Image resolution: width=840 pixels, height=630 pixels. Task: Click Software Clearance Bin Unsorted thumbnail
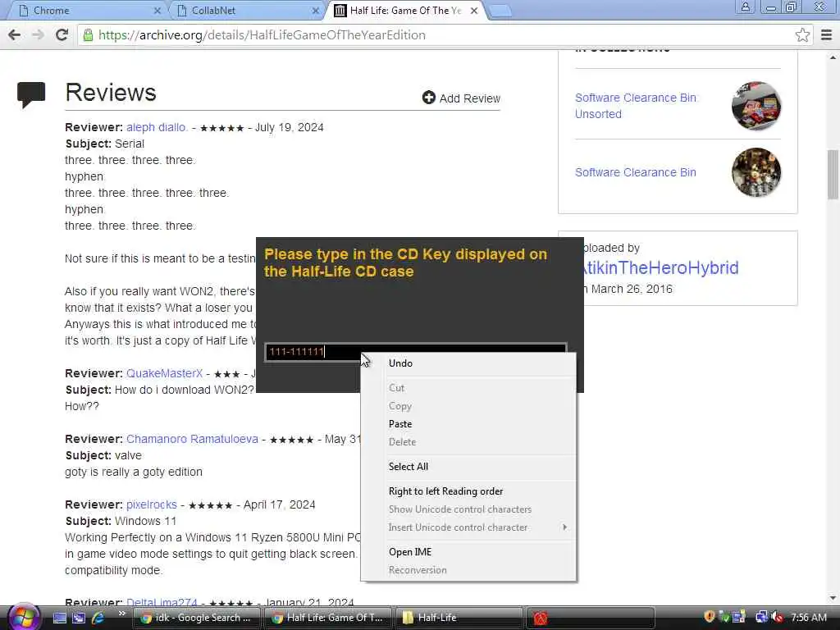[x=756, y=106]
